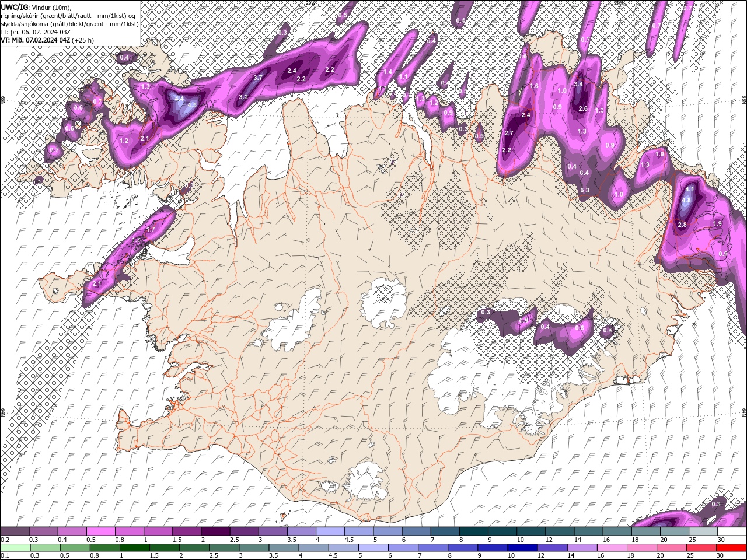The image size is (747, 560).
Task: Click the bold 'UWC/IG' title text
Action: coord(14,7)
